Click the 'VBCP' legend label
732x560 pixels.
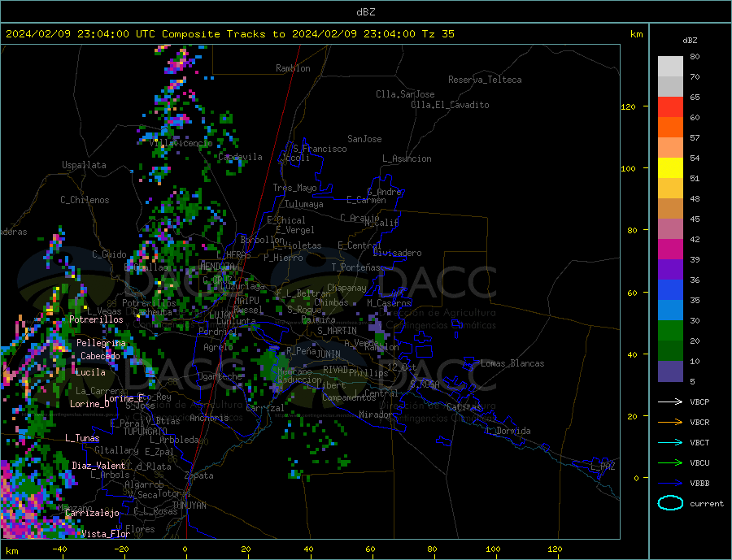[x=699, y=402]
